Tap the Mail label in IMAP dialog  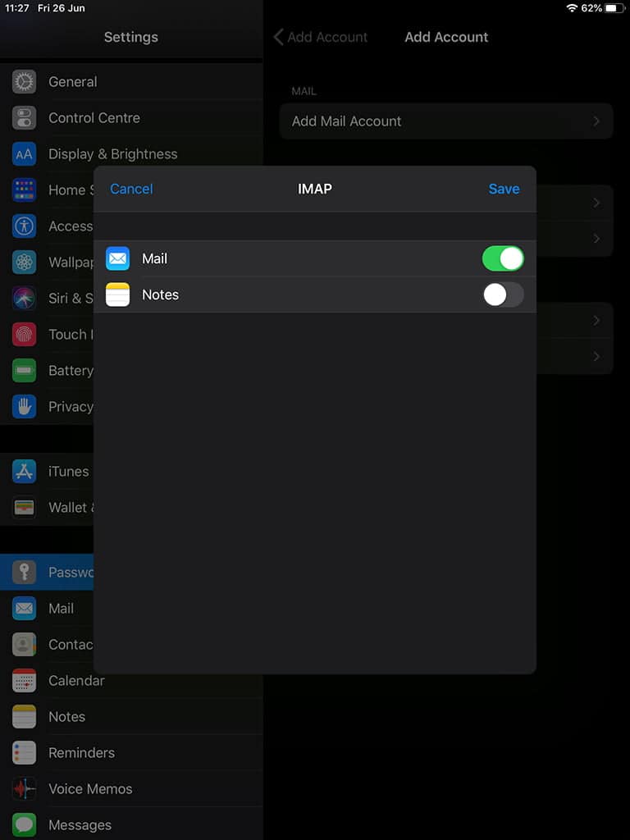(x=154, y=258)
